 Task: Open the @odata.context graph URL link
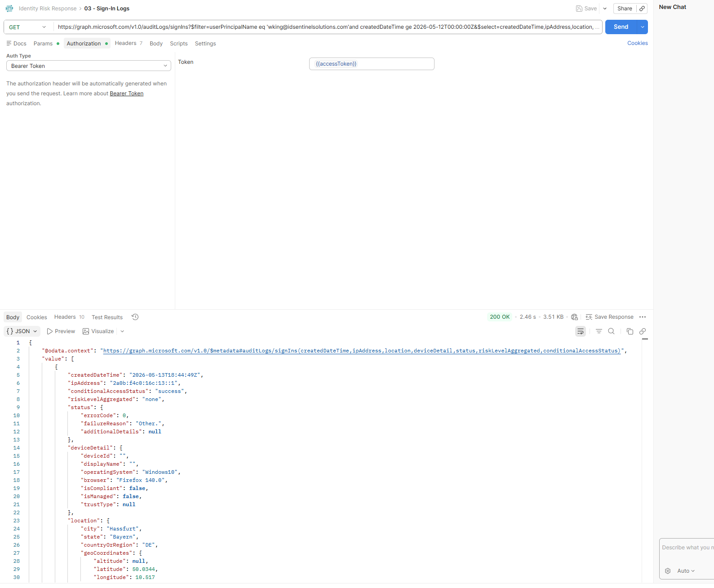pyautogui.click(x=362, y=351)
